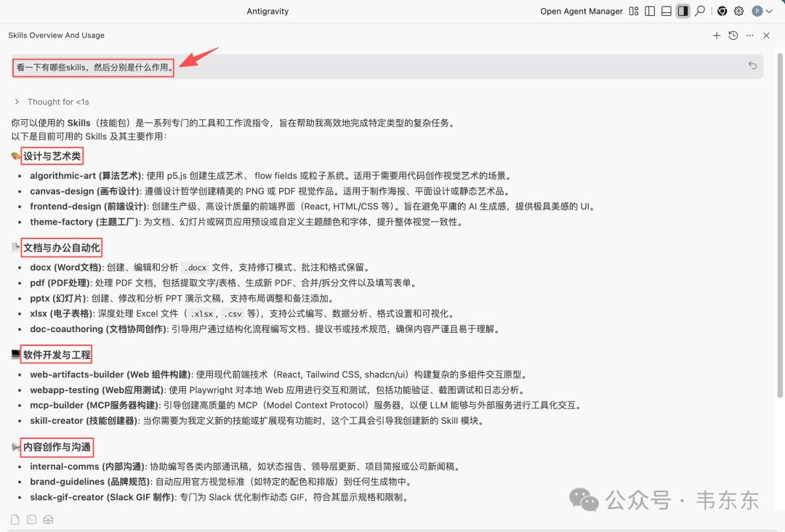This screenshot has height=532, width=785.
Task: Start a new conversation with the plus icon
Action: coord(717,35)
